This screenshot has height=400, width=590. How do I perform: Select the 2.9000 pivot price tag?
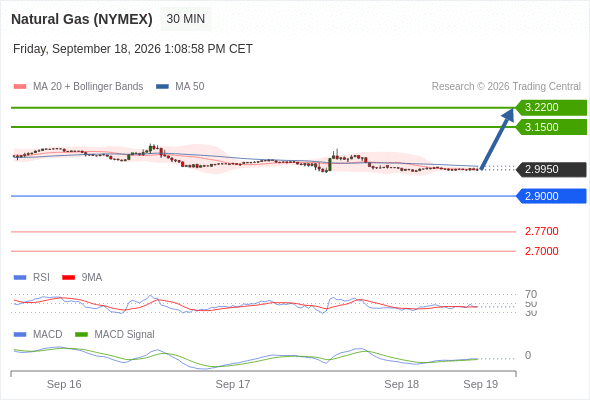(x=551, y=196)
